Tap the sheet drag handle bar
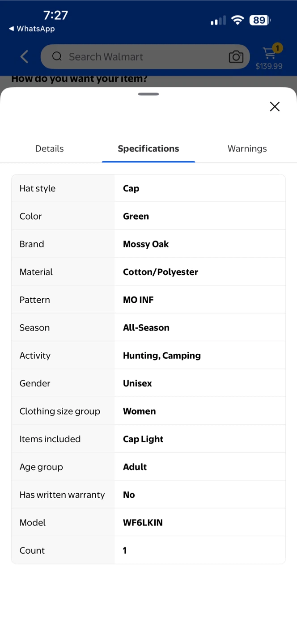297x644 pixels. click(148, 94)
